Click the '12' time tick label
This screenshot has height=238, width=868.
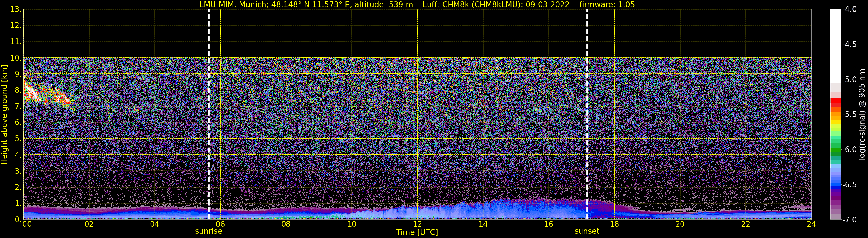tap(417, 224)
